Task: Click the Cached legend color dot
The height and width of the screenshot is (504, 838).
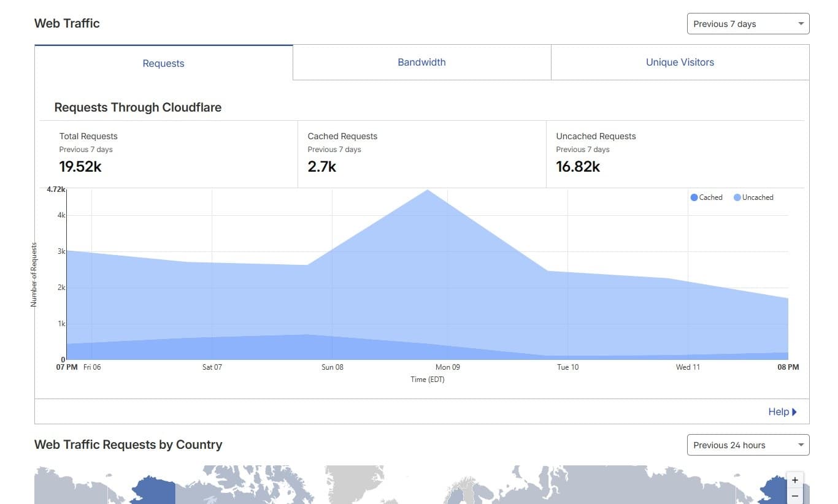Action: 694,197
